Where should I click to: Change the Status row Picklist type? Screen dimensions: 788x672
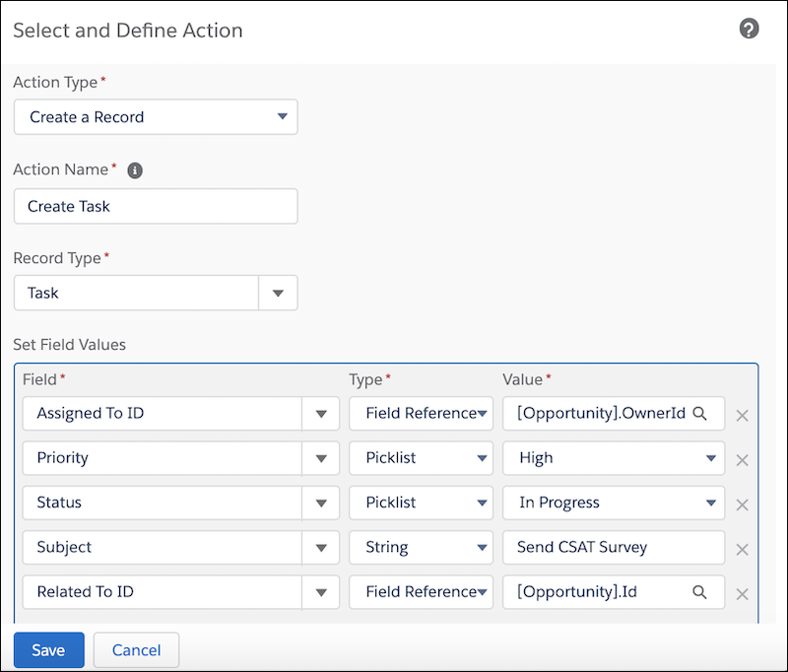click(x=422, y=503)
